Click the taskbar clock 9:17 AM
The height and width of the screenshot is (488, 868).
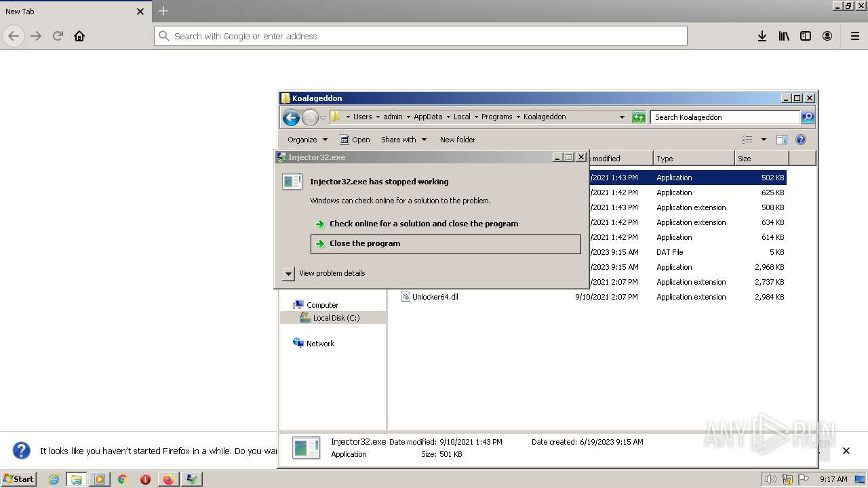pos(833,479)
